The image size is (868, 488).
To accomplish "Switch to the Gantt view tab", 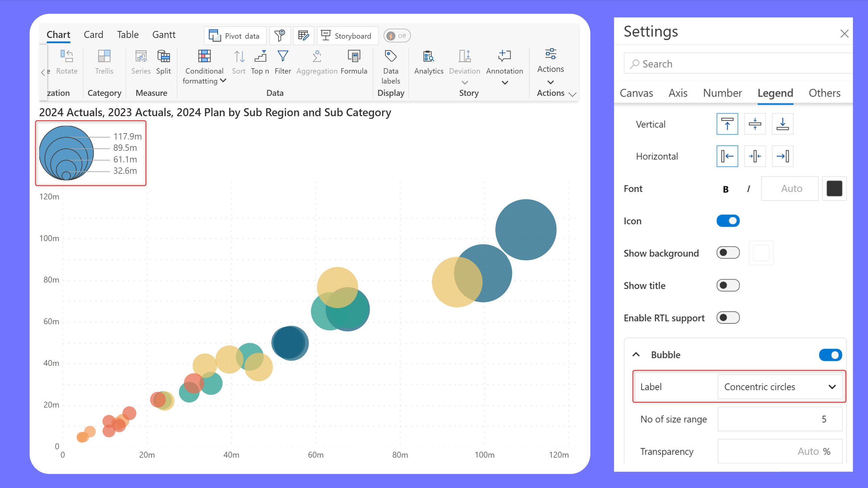I will click(164, 35).
